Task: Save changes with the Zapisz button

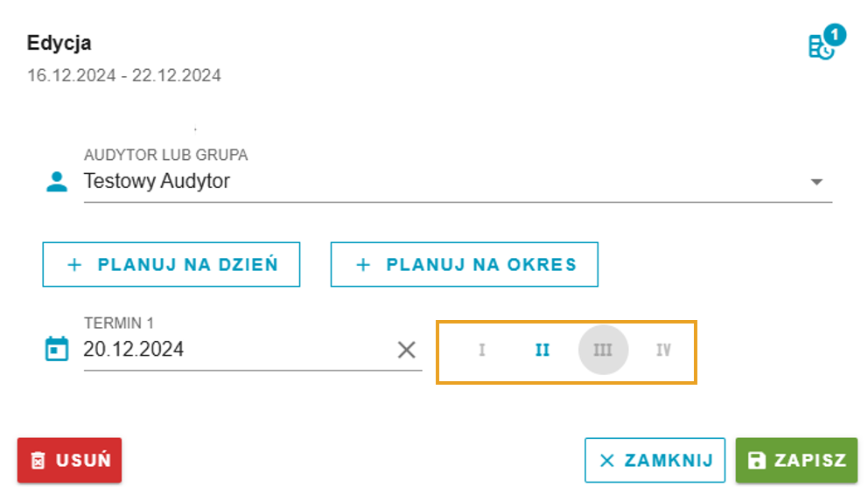Action: point(796,461)
